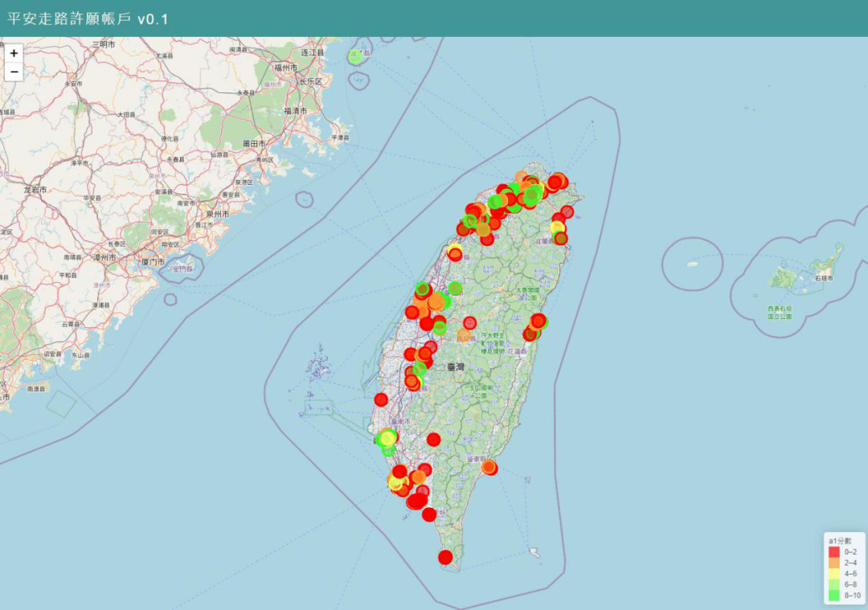Click the map label 厦门市
Screen dimensions: 868x610
[154, 261]
